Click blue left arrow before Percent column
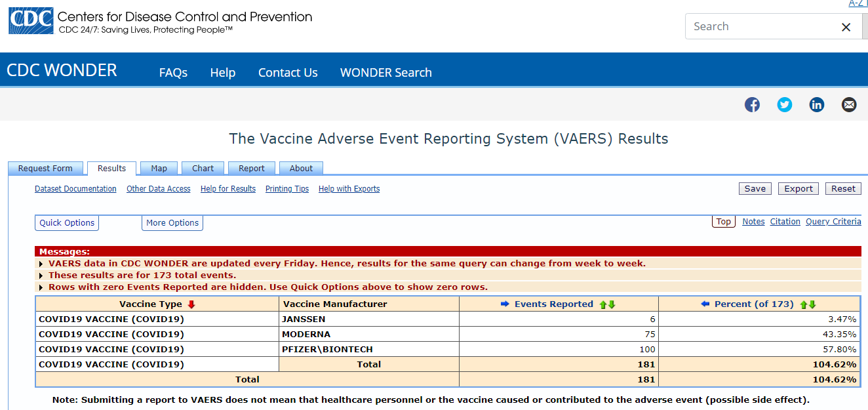 click(705, 304)
